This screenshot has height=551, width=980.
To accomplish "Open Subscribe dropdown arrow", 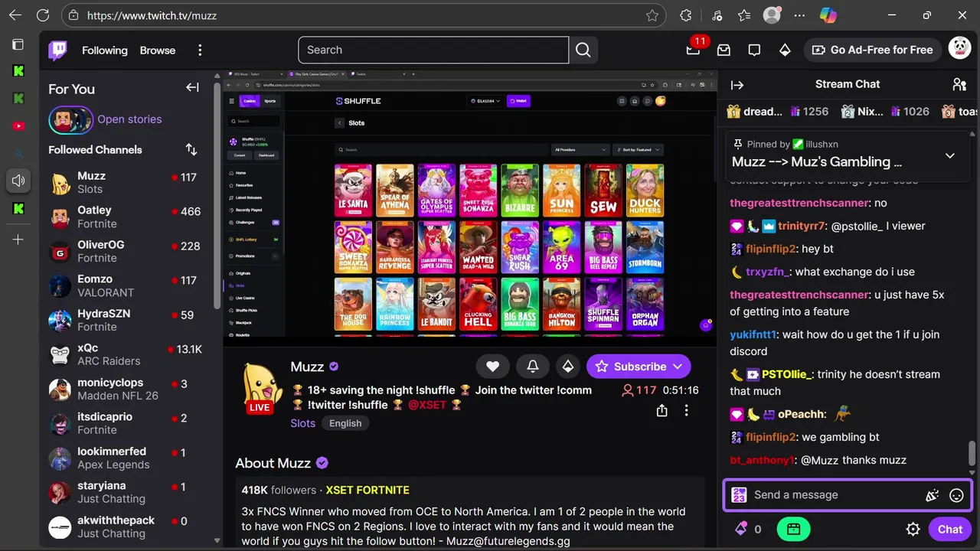I will pyautogui.click(x=678, y=367).
